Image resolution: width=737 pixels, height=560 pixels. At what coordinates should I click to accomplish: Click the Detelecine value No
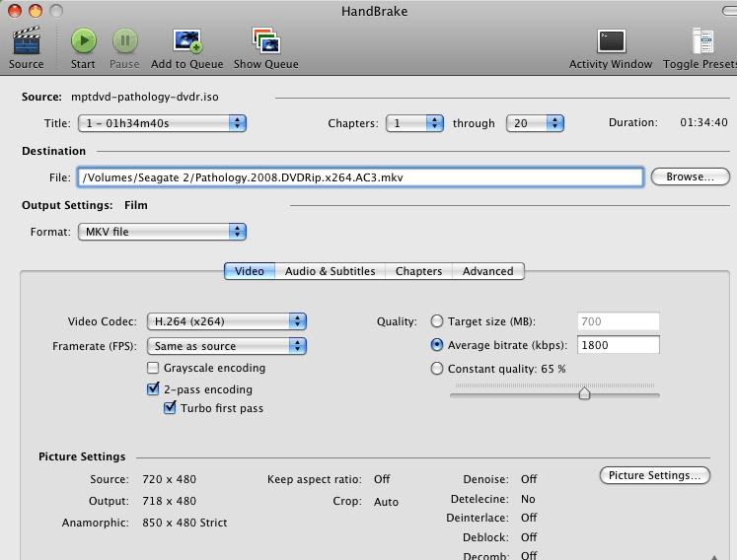[x=528, y=499]
